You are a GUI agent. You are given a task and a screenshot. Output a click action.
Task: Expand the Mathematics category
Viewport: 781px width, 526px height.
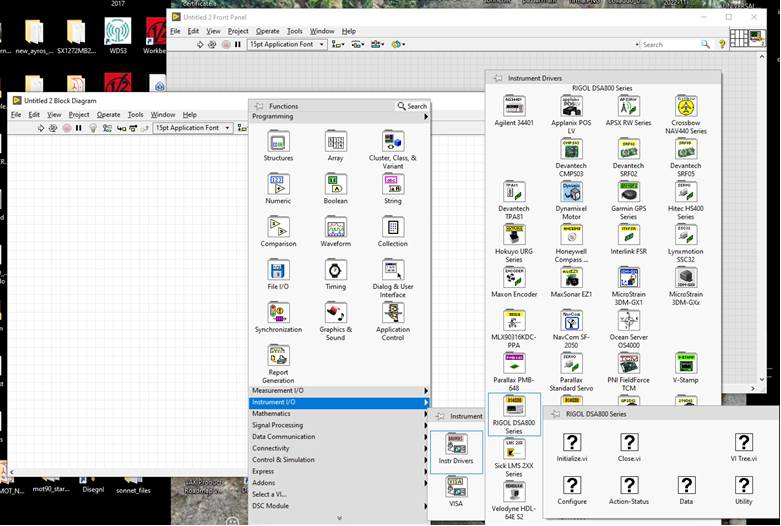[x=339, y=413]
